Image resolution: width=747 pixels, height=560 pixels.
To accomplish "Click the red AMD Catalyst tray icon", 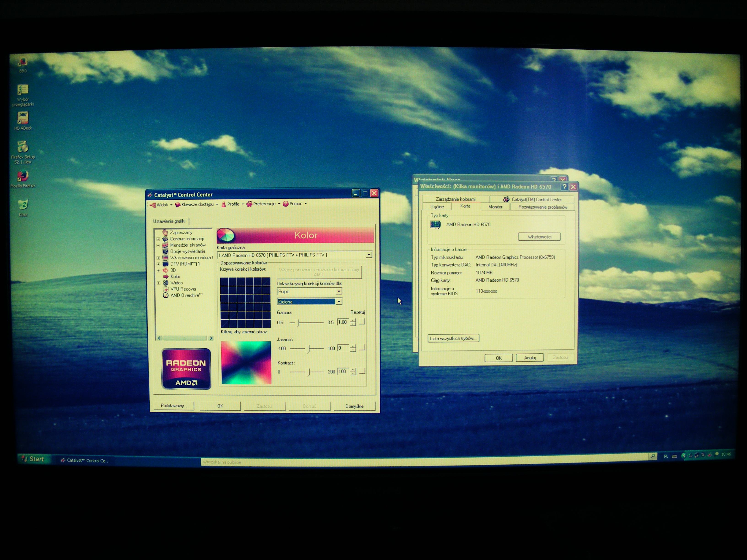I will point(709,455).
